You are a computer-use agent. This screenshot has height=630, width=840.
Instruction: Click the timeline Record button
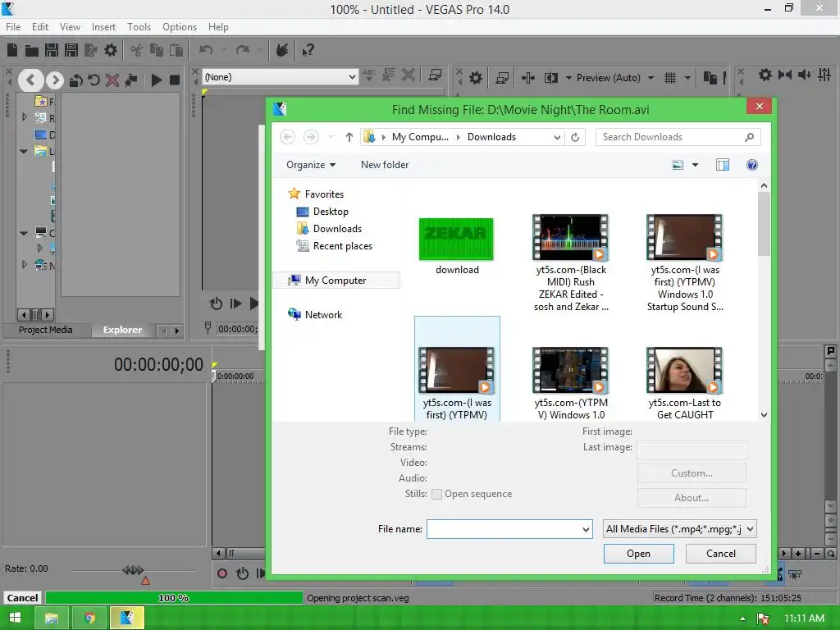[x=221, y=573]
